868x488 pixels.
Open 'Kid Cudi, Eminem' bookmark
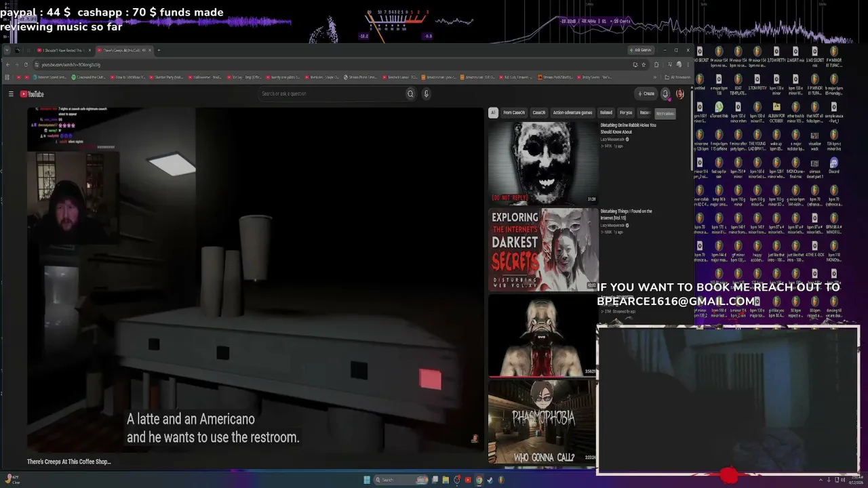pyautogui.click(x=516, y=77)
